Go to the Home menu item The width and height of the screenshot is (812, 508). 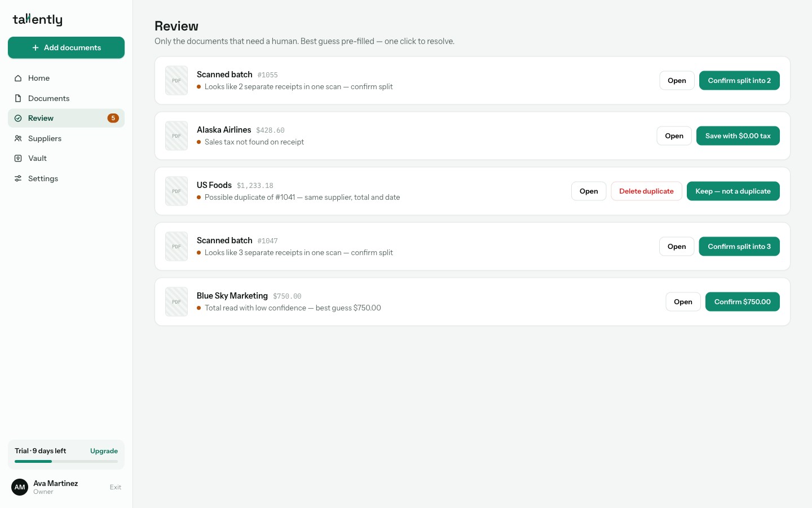pyautogui.click(x=66, y=78)
